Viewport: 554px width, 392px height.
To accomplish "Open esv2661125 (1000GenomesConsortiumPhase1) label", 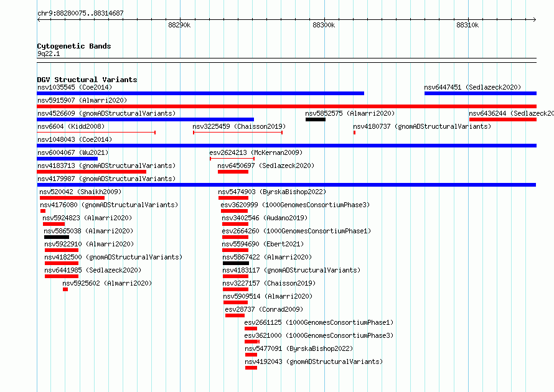I will 319,322.
